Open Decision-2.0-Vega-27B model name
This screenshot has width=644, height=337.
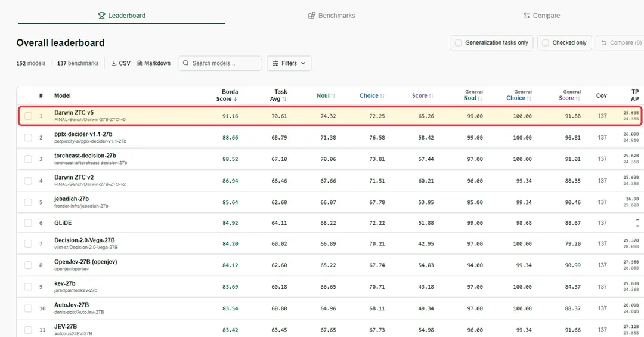pos(85,240)
